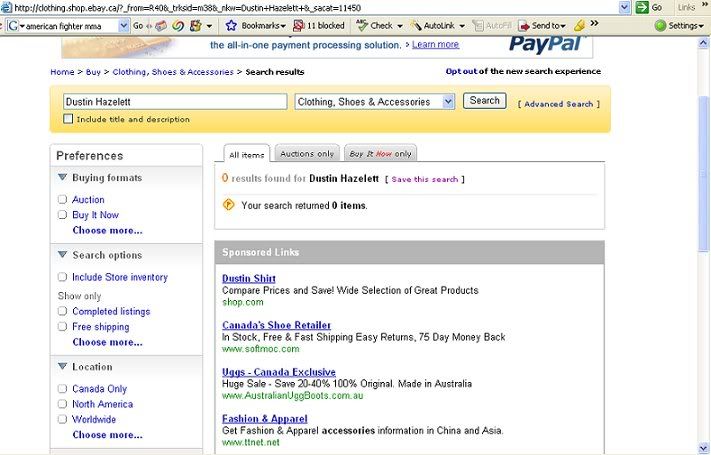The width and height of the screenshot is (711, 455).
Task: Switch to the Auctions only tab
Action: point(307,153)
